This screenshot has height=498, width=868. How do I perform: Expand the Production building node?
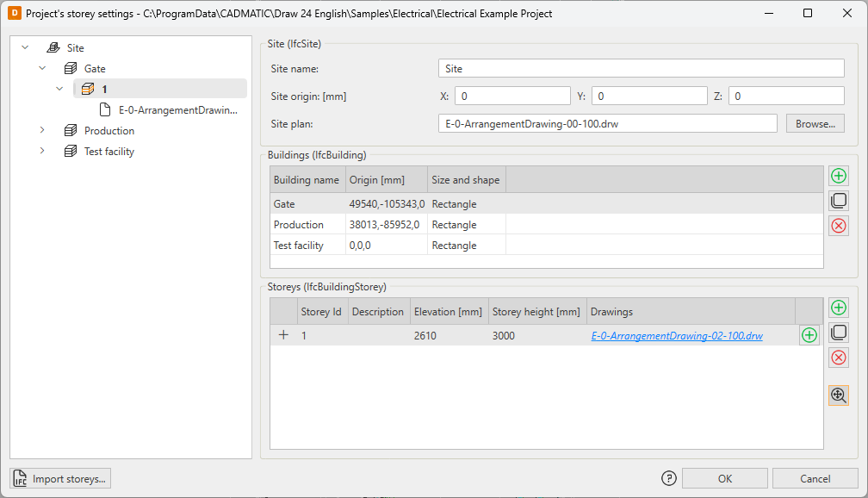pyautogui.click(x=42, y=131)
